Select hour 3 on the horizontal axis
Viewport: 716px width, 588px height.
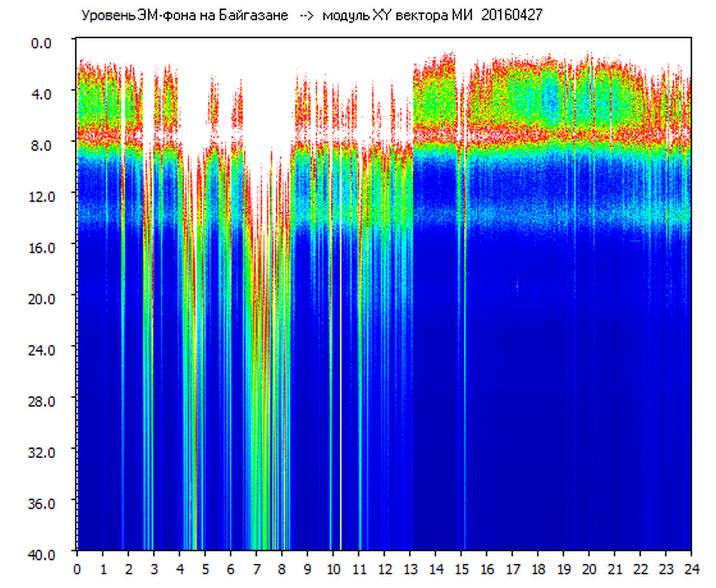point(154,569)
